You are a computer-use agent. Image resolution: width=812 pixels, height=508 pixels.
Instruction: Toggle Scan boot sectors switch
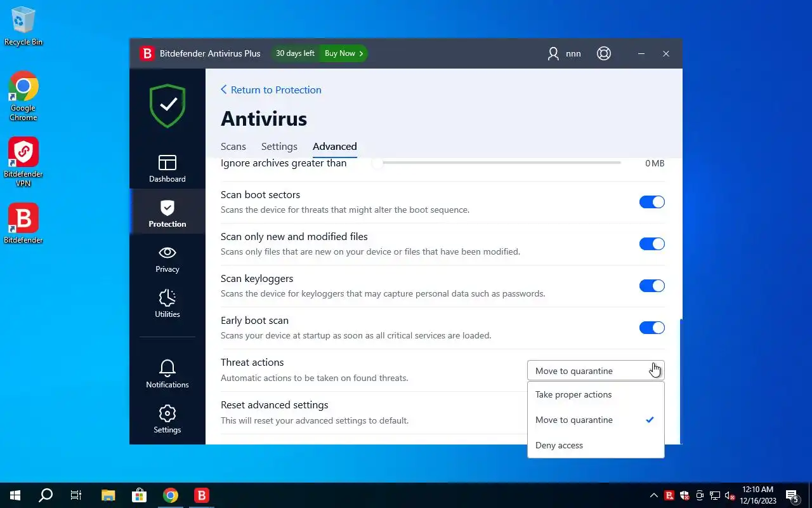point(652,202)
